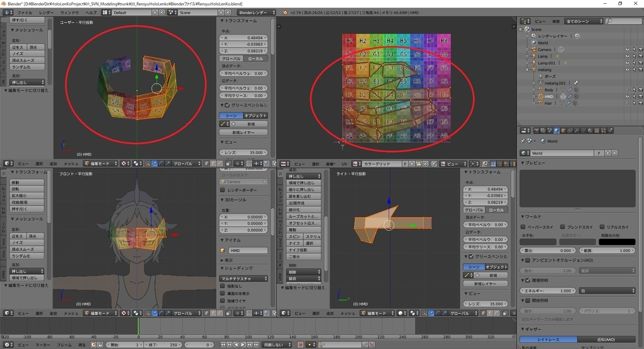Collapse the 3Dカーソル panel
Screen dimensions: 644x349
click(222, 200)
